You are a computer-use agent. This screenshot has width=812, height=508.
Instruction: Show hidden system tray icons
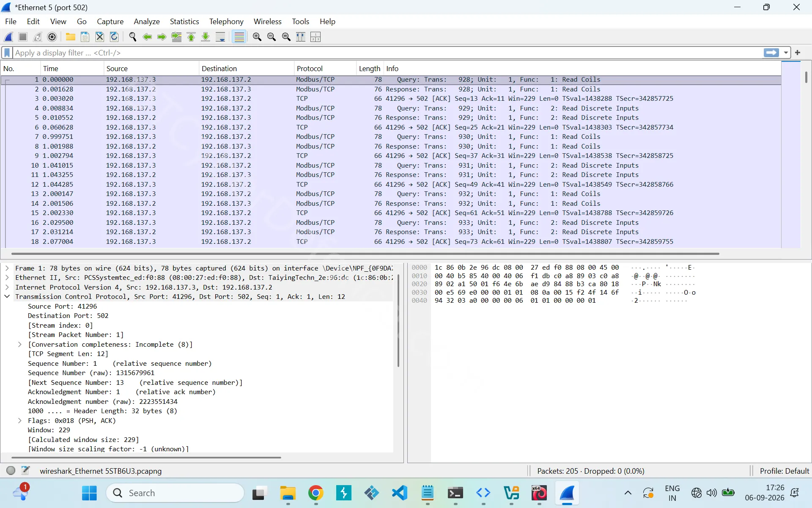[x=628, y=493]
